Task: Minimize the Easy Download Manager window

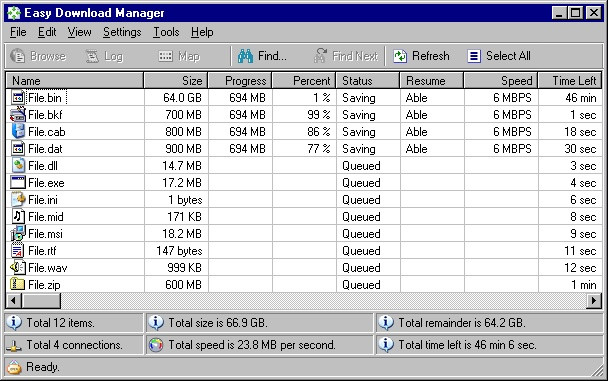Action: (x=559, y=13)
